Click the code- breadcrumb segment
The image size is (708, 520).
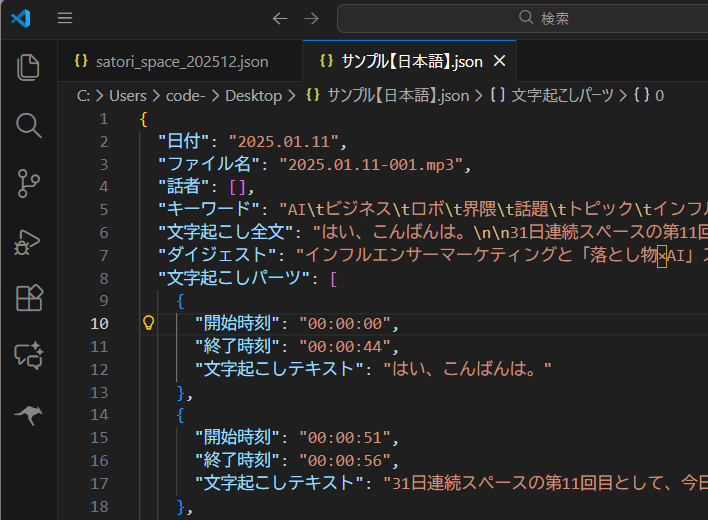(186, 96)
